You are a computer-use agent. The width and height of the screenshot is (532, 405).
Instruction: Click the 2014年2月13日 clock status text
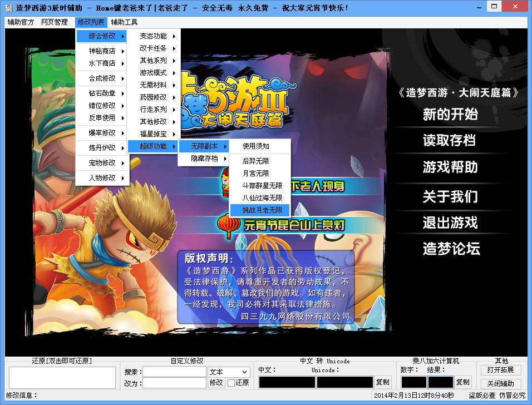pyautogui.click(x=414, y=395)
